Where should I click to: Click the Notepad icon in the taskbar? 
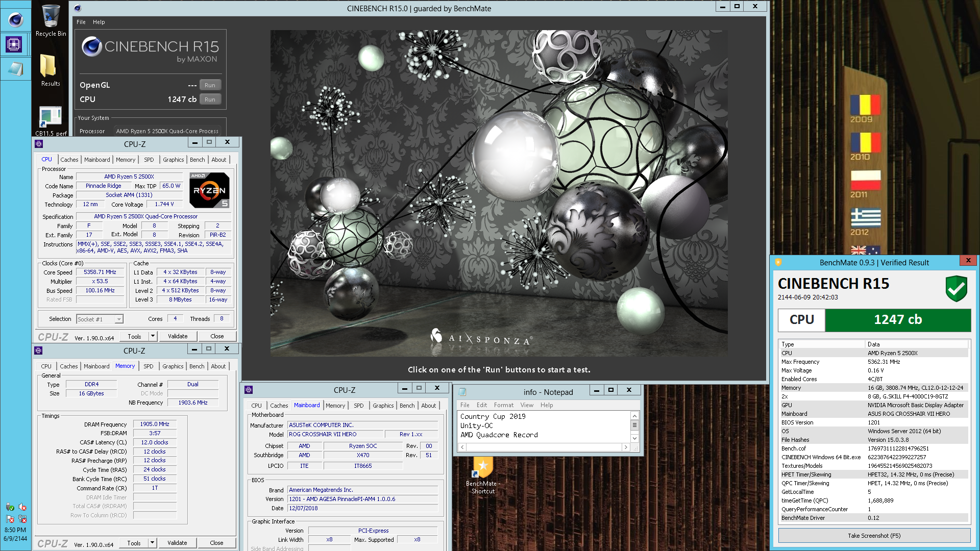pyautogui.click(x=15, y=69)
